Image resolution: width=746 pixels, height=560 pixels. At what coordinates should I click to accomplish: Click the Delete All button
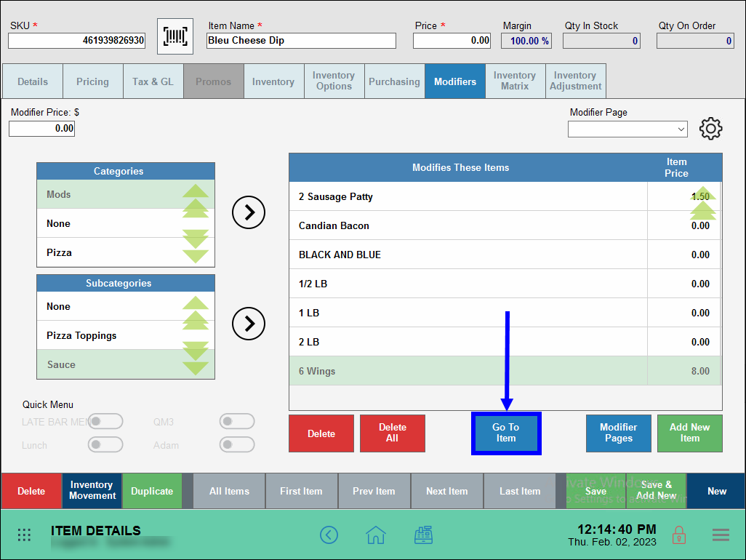(393, 433)
